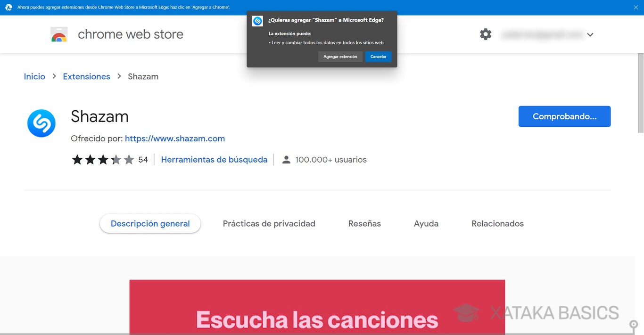The width and height of the screenshot is (644, 335).
Task: Click the Chrome Web Store logo
Action: pos(58,34)
